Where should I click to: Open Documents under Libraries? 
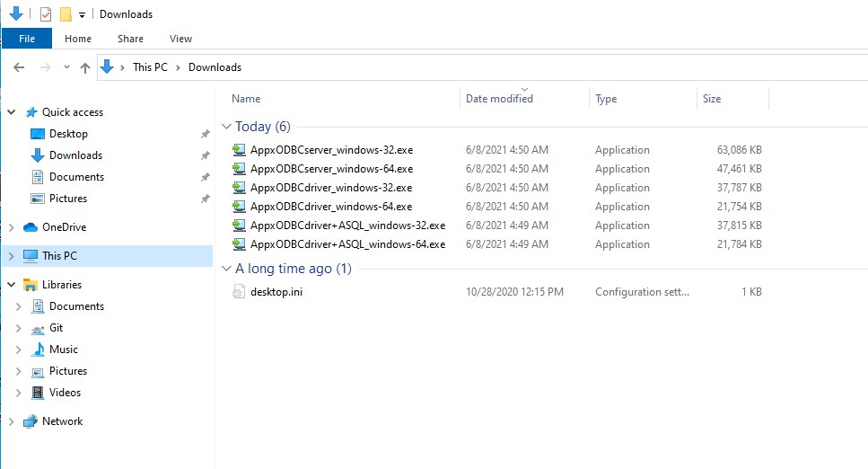pos(76,306)
